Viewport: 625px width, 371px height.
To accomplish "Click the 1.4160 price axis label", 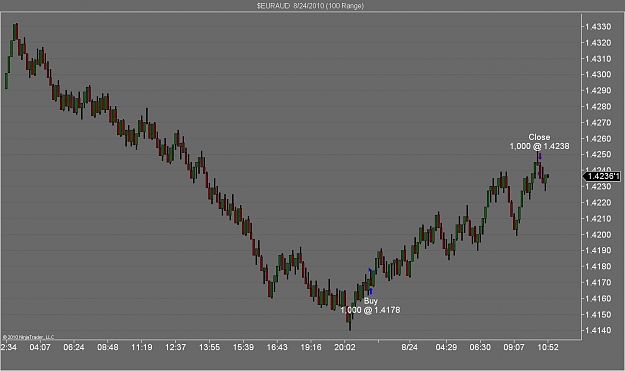I will coord(597,298).
